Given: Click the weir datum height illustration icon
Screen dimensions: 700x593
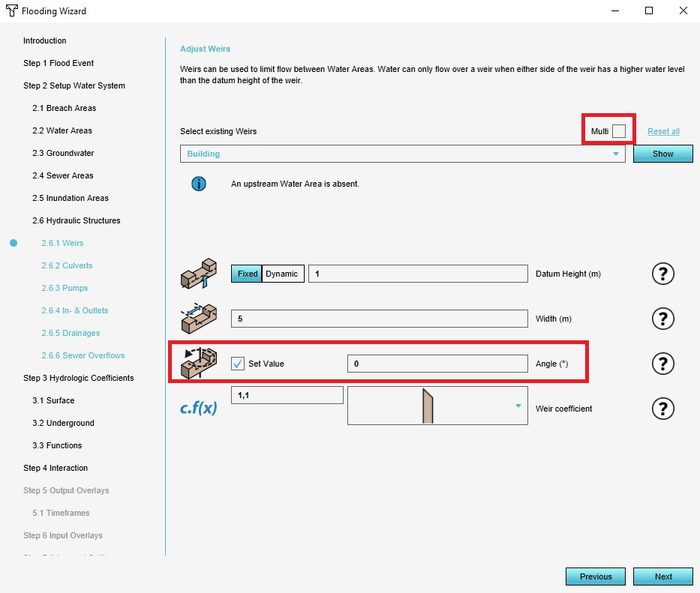Looking at the screenshot, I should (199, 274).
